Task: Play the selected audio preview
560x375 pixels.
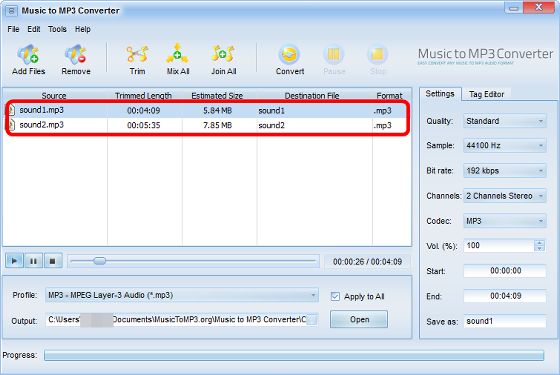Action: (14, 261)
